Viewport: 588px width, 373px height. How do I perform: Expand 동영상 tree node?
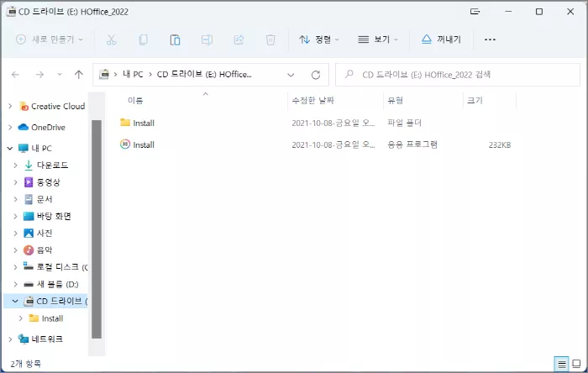tap(15, 182)
